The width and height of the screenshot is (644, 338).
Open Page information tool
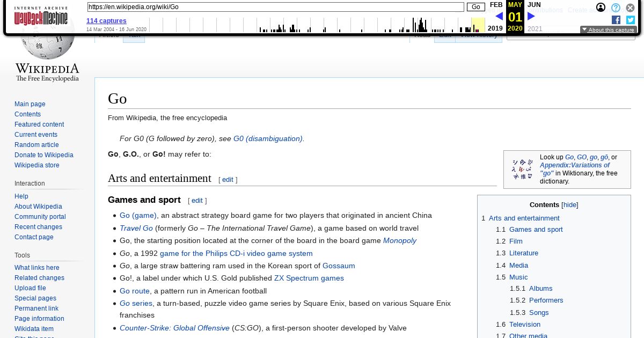tap(39, 319)
